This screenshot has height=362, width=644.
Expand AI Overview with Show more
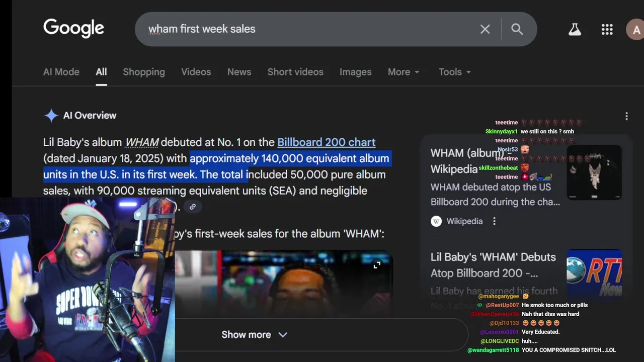point(254,335)
